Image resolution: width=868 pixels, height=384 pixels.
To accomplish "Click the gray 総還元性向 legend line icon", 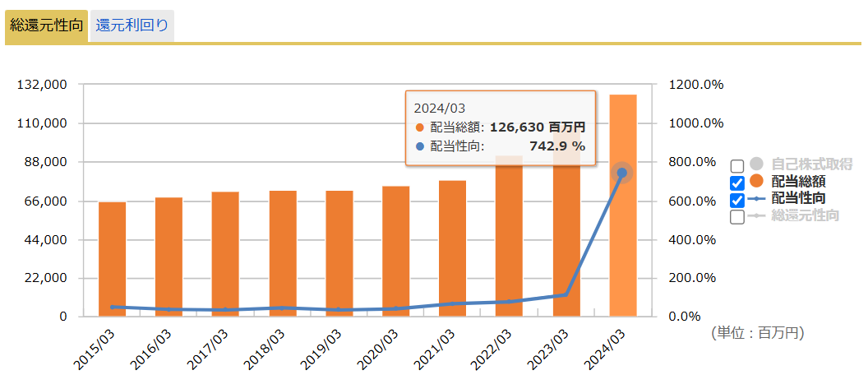I will click(757, 216).
